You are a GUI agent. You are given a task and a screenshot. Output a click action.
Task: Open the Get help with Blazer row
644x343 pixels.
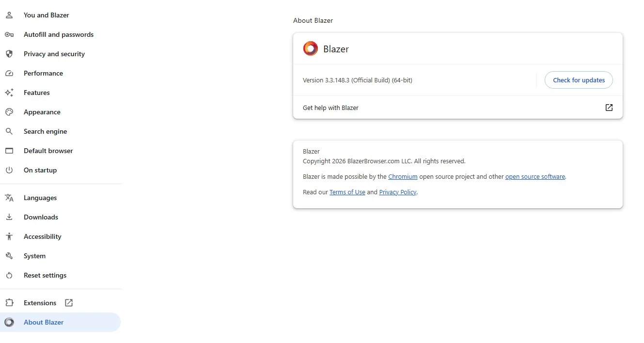coord(457,108)
